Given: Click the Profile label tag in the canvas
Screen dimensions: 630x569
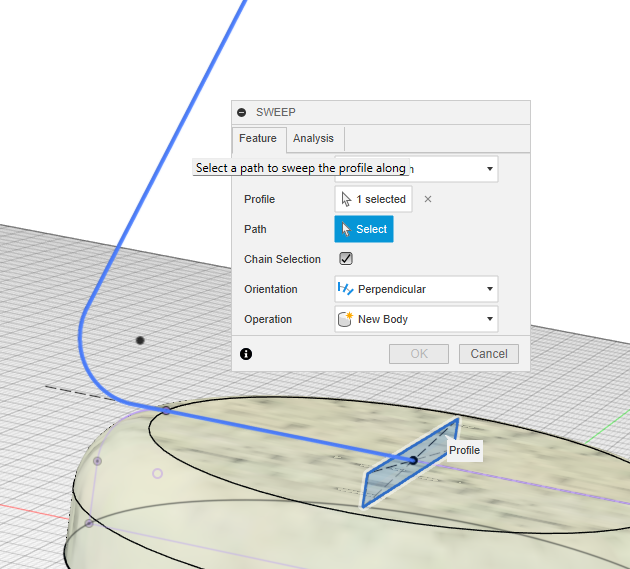Looking at the screenshot, I should click(464, 450).
